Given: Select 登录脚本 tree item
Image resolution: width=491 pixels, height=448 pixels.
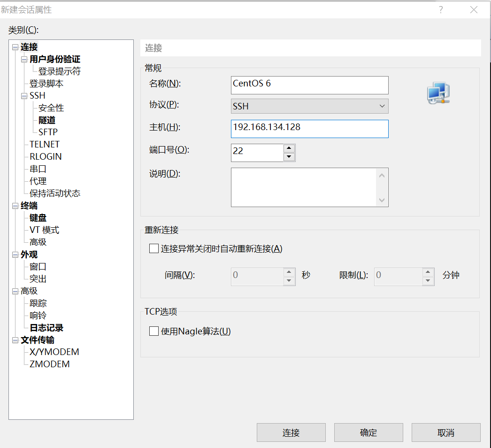Looking at the screenshot, I should click(x=46, y=84).
